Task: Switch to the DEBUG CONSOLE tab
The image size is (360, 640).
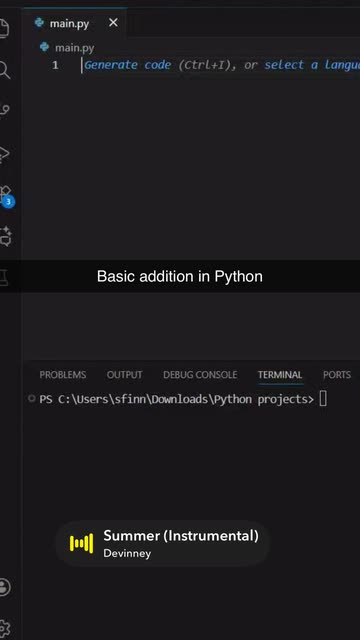Action: 200,375
